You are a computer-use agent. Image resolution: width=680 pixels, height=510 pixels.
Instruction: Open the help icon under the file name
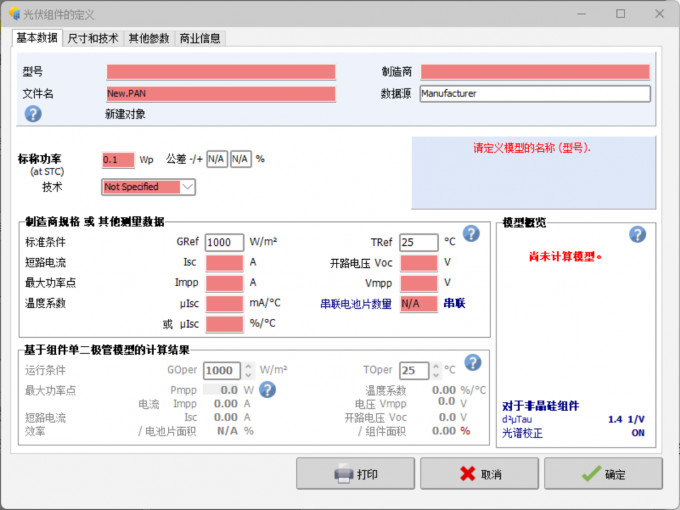point(33,114)
